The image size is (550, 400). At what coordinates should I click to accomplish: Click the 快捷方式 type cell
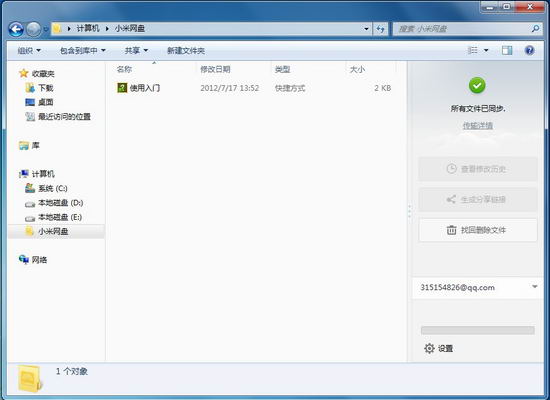(290, 88)
